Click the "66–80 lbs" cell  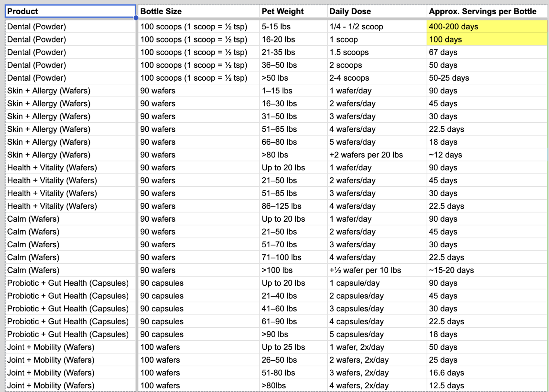[x=293, y=142]
